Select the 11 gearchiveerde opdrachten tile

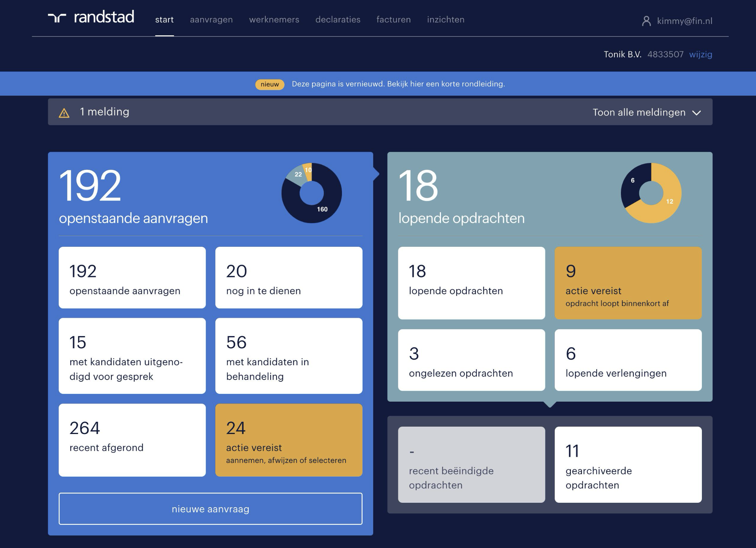tap(628, 465)
